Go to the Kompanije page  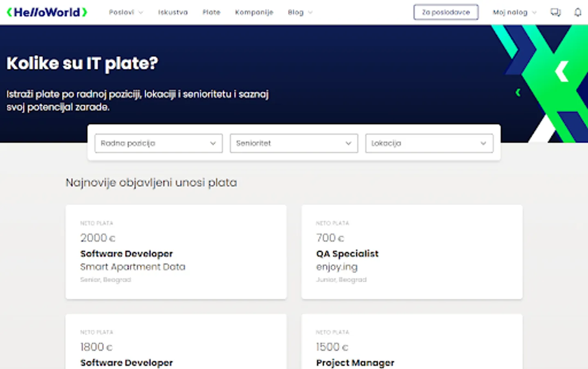(x=254, y=12)
